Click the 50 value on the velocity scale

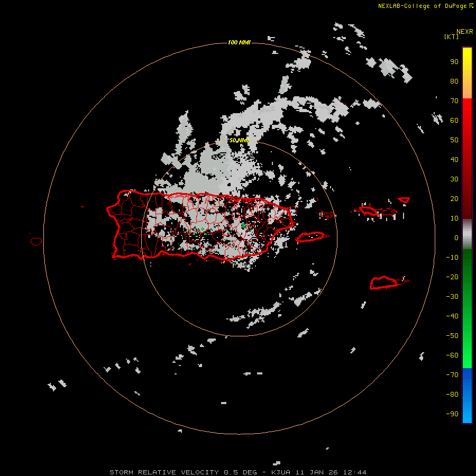click(454, 140)
